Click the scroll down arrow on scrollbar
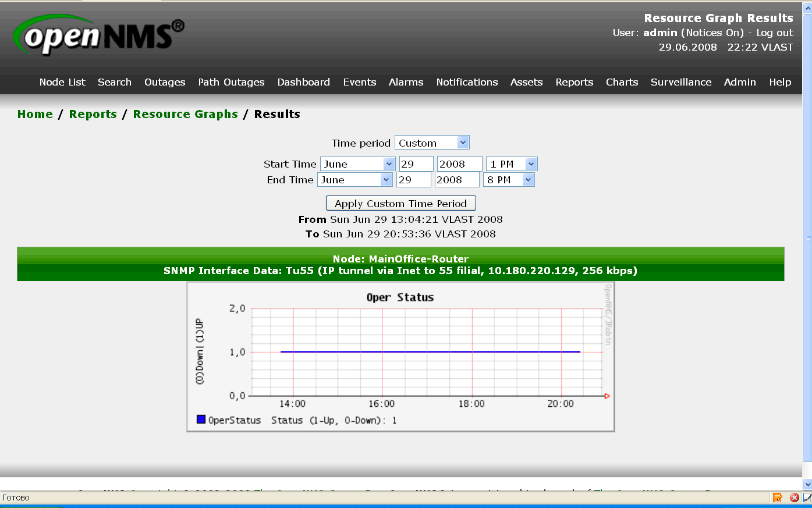The image size is (812, 508). click(x=807, y=484)
